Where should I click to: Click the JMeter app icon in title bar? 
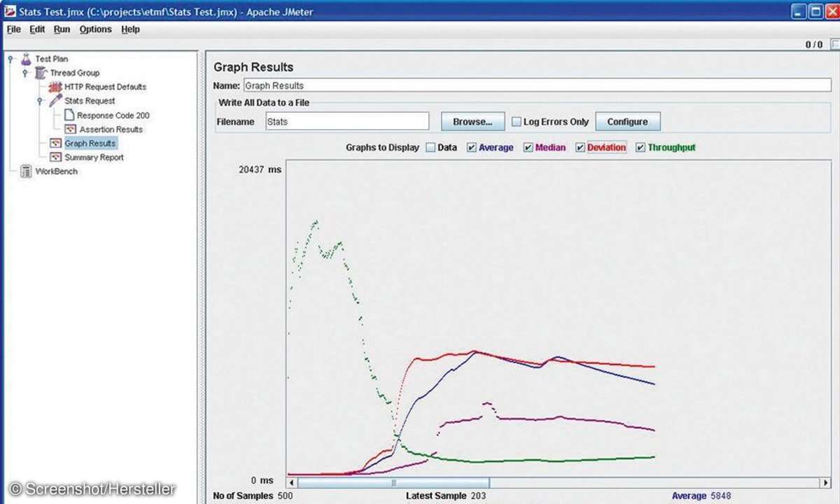point(10,12)
